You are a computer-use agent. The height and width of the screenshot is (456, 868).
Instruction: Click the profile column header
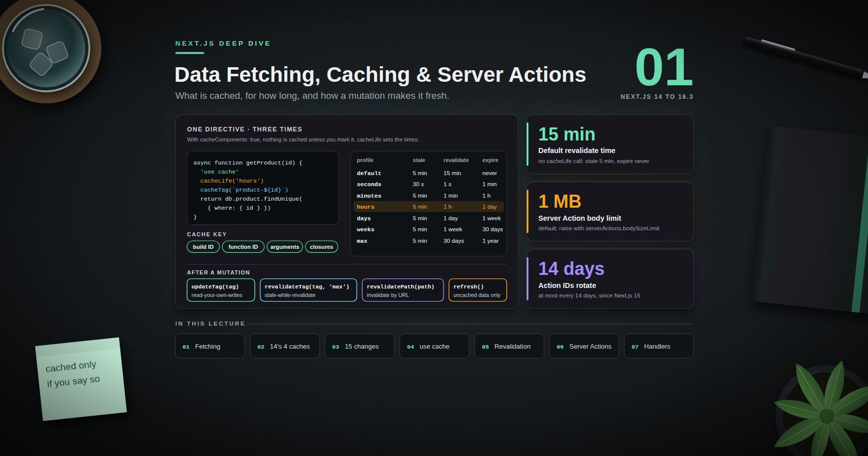coord(365,160)
